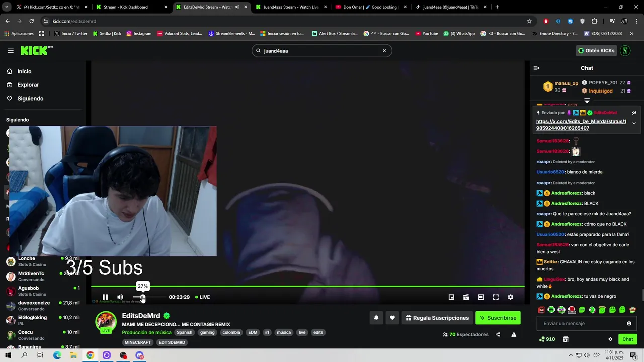Pause the live stream video

(x=105, y=297)
